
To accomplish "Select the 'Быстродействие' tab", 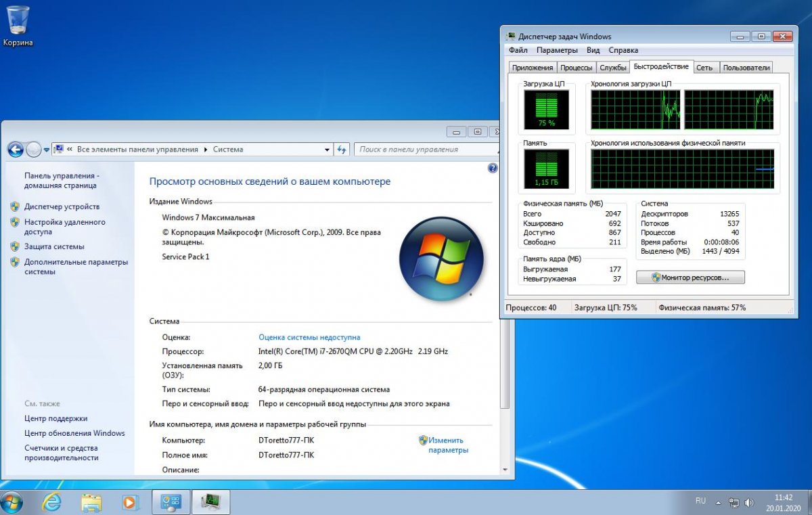I will click(x=661, y=66).
